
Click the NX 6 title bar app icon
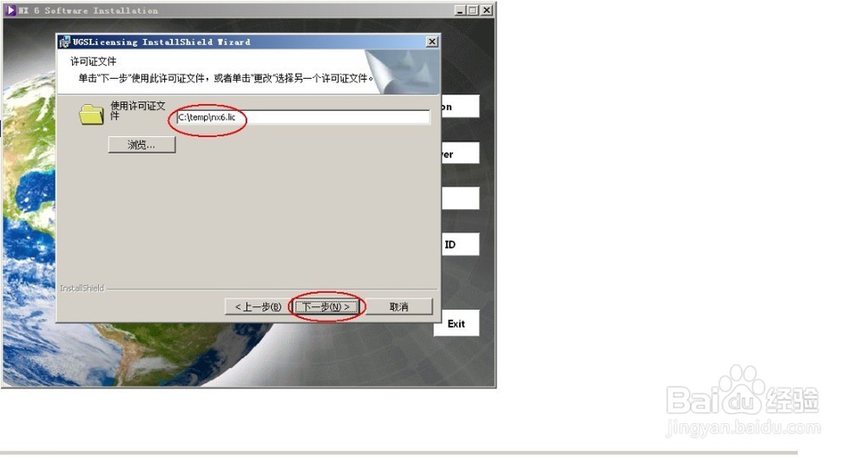(10, 10)
